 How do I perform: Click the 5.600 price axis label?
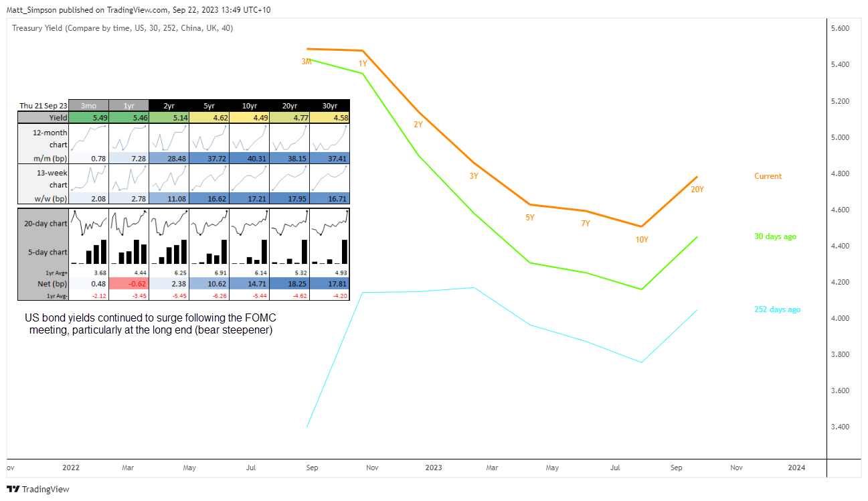[840, 29]
